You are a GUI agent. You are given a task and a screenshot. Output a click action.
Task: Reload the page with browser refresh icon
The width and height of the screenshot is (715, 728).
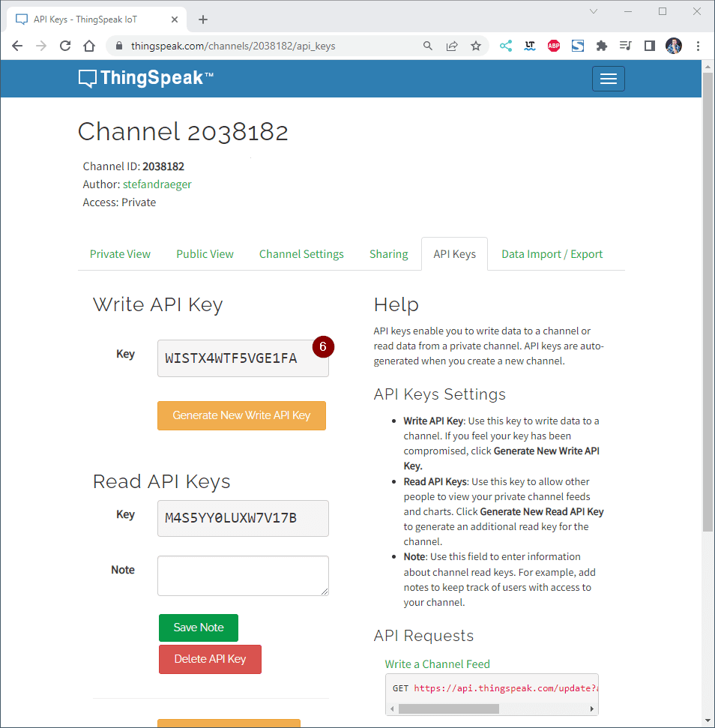coord(65,46)
